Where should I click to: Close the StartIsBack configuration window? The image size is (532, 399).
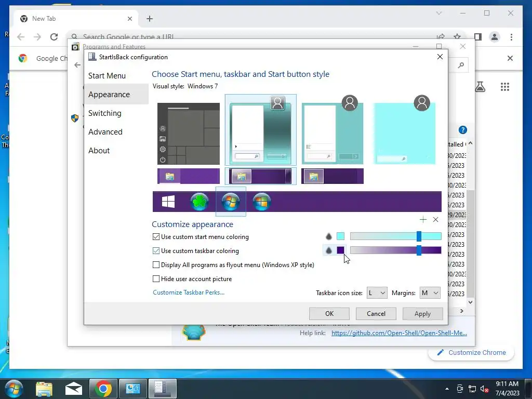click(x=440, y=57)
